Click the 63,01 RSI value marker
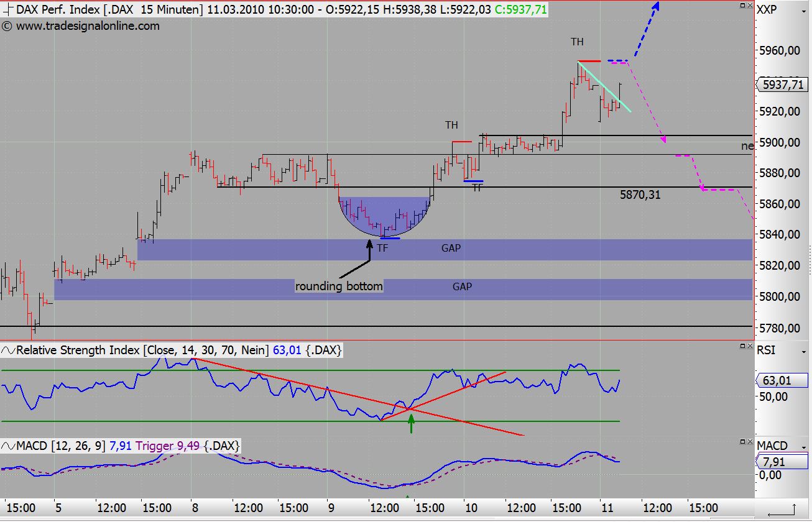Screen dimensions: 812x522 pos(782,380)
